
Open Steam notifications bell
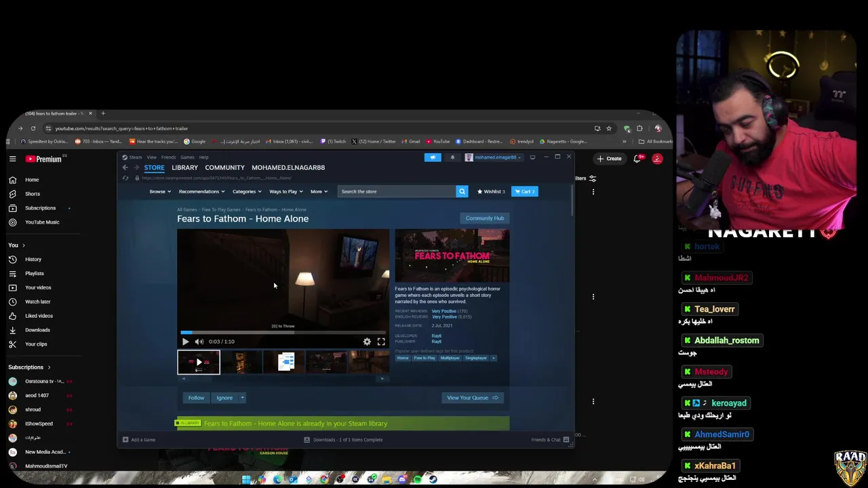coord(452,157)
